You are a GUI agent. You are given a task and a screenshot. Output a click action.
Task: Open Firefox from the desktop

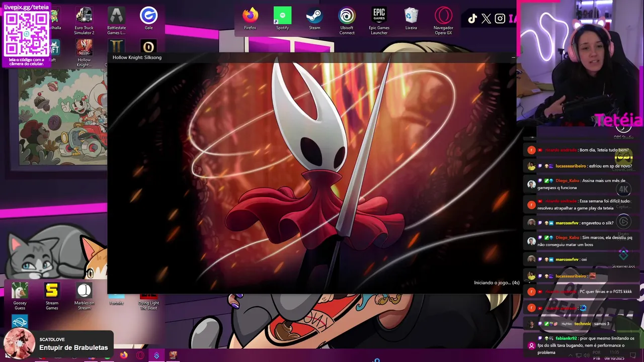[250, 19]
